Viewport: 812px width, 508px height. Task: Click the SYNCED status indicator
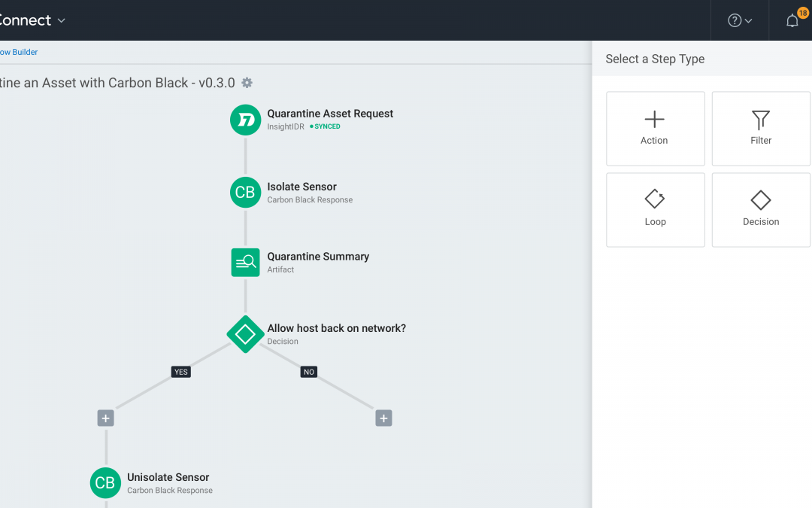pos(326,126)
